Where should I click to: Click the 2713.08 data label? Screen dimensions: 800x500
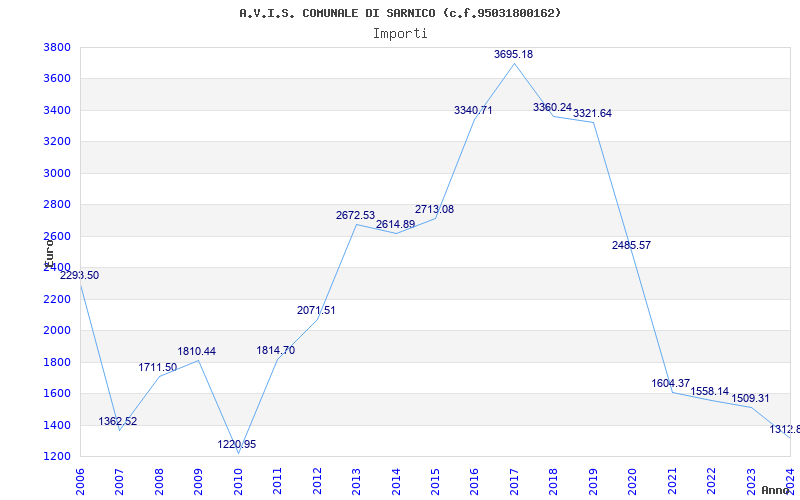(434, 209)
